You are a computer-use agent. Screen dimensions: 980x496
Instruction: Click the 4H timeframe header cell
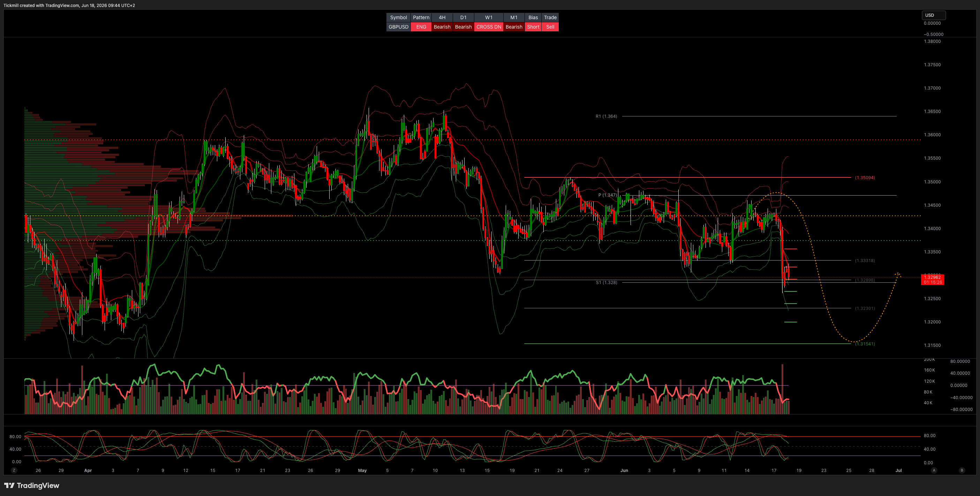pos(442,17)
